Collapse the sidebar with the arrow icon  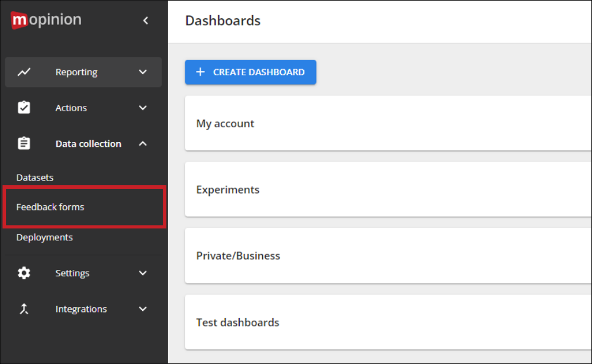[146, 20]
